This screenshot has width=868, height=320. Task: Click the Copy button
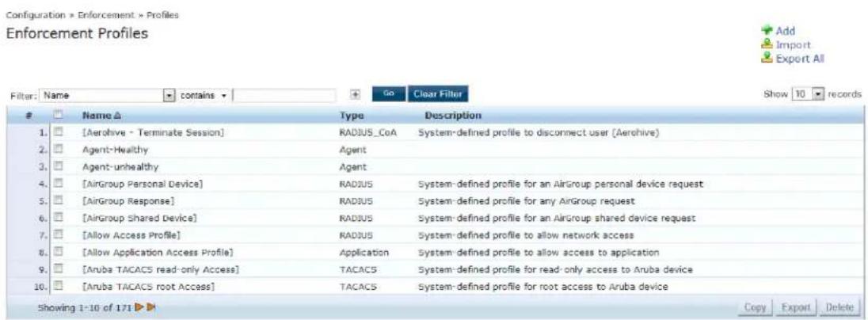tap(755, 307)
